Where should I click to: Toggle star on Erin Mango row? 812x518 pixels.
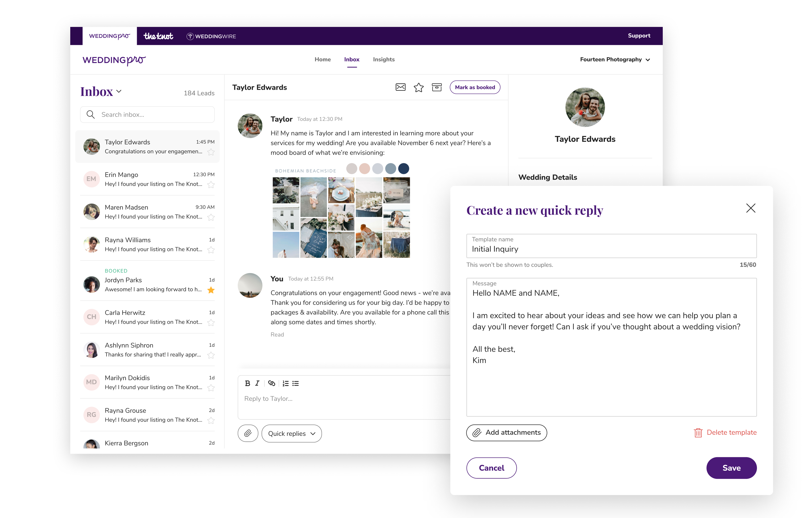[211, 184]
